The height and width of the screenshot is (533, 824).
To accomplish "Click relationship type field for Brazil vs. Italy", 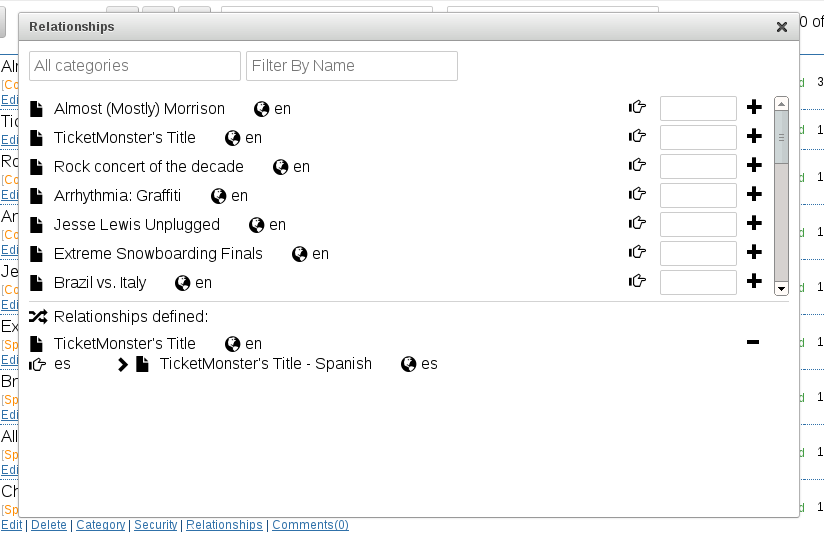I will 698,283.
